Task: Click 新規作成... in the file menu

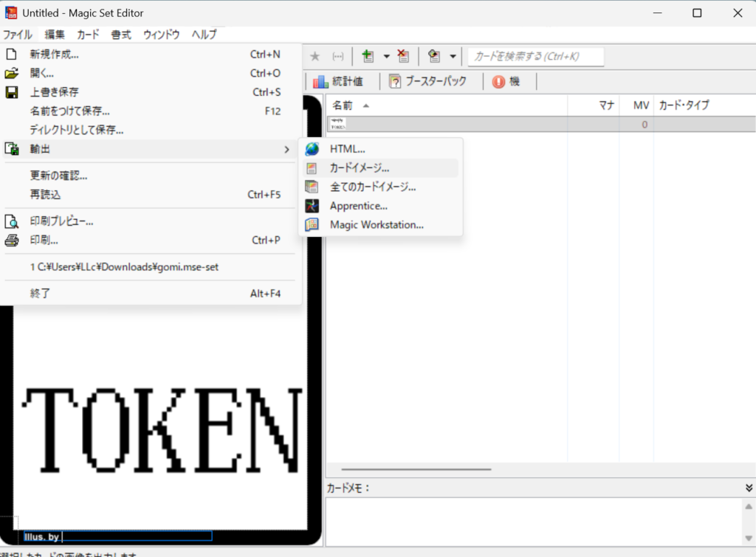Action: coord(55,54)
